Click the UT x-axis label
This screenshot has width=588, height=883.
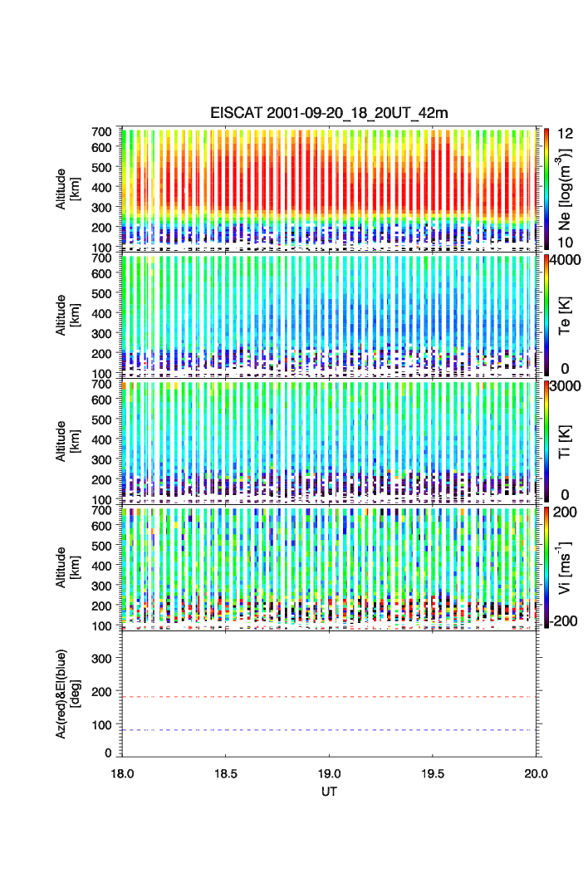click(330, 792)
